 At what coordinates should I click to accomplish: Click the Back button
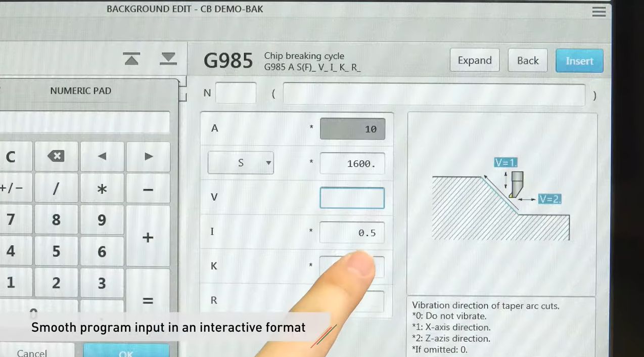point(527,60)
